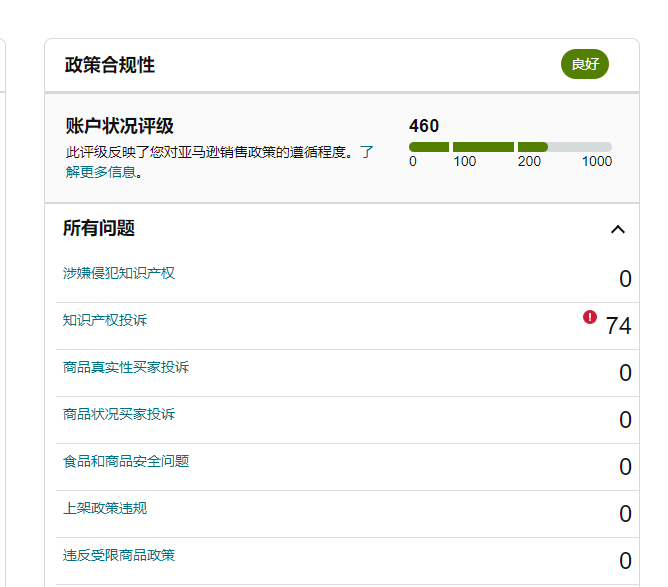Click the 0 count for 违反受限商品政策
Screen dimensions: 668x587
(x=625, y=561)
